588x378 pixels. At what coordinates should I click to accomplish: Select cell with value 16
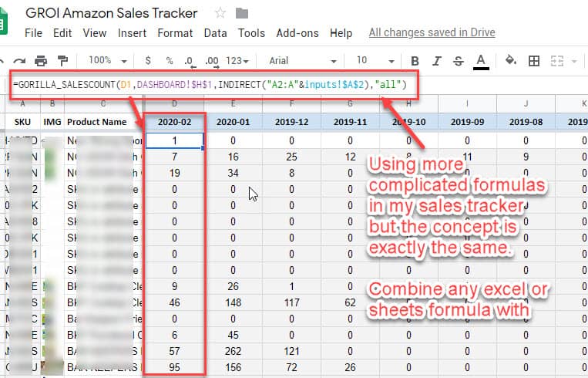click(x=233, y=157)
